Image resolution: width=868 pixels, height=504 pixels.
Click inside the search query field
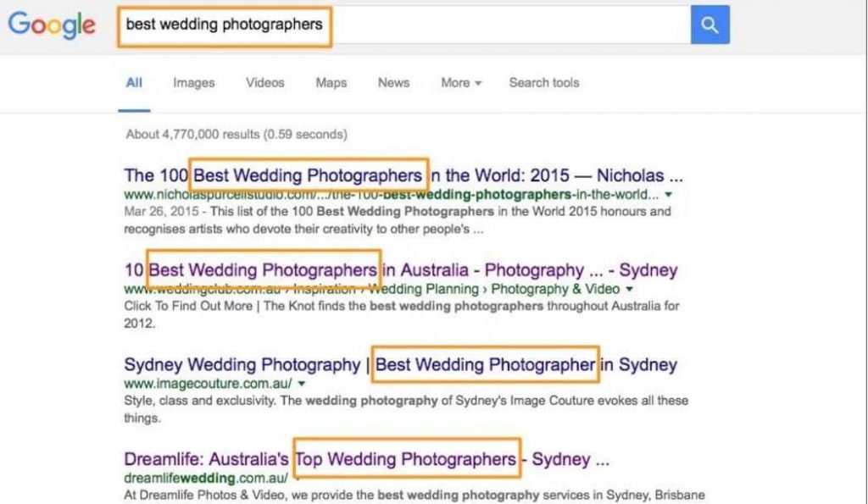404,25
